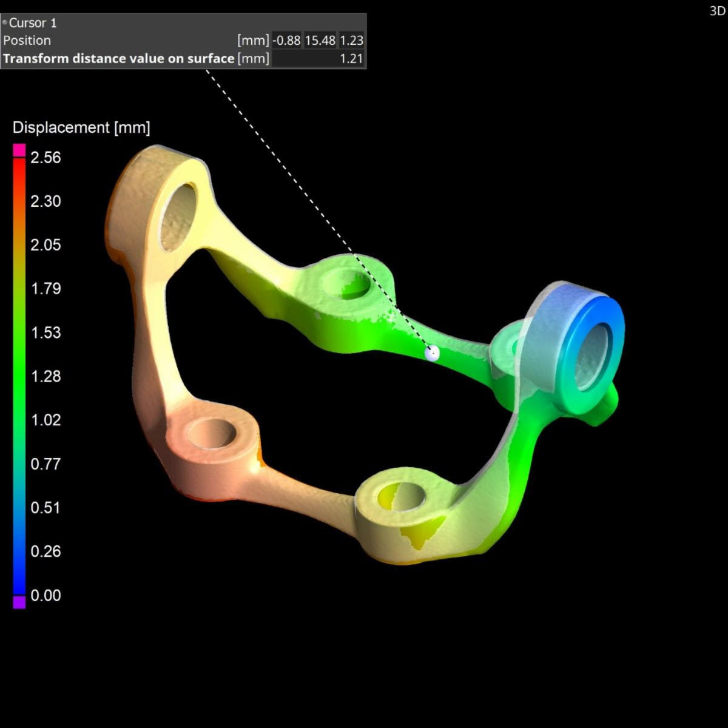The image size is (728, 728).
Task: Select the X position value -0.88
Action: [x=286, y=41]
